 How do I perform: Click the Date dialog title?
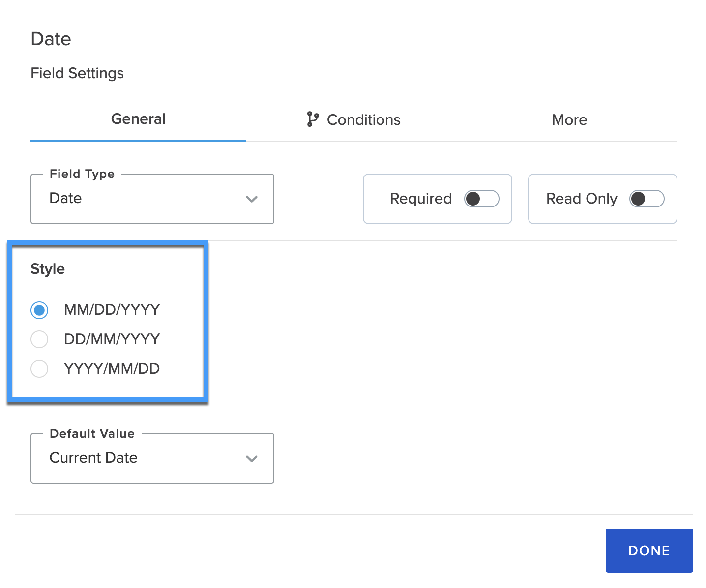click(x=51, y=39)
